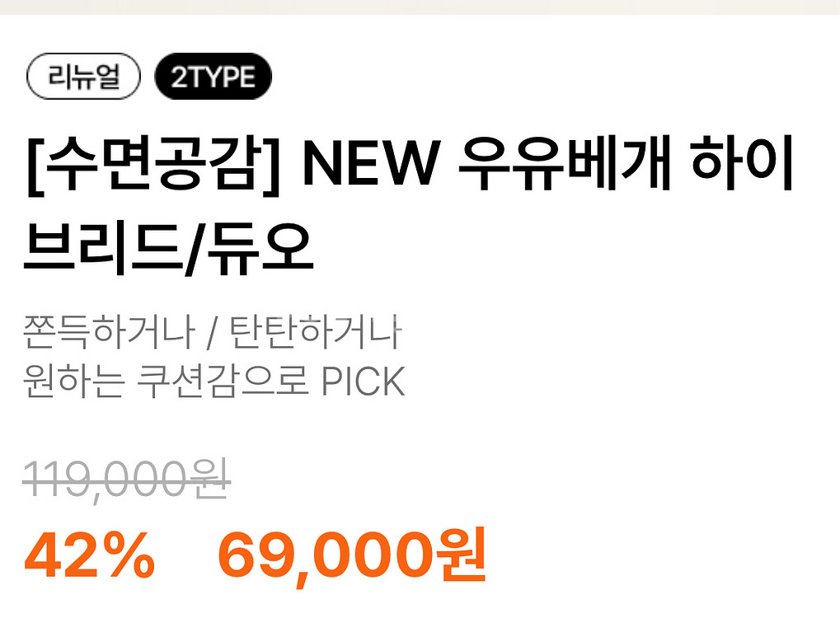
Task: Click 하이 at the end of first title line
Action: pos(742,163)
